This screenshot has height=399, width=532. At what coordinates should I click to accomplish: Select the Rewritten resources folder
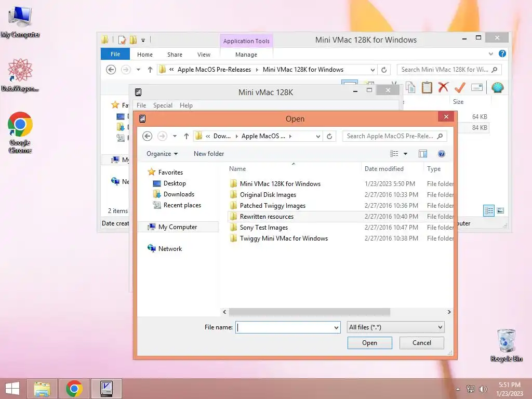click(x=340, y=217)
